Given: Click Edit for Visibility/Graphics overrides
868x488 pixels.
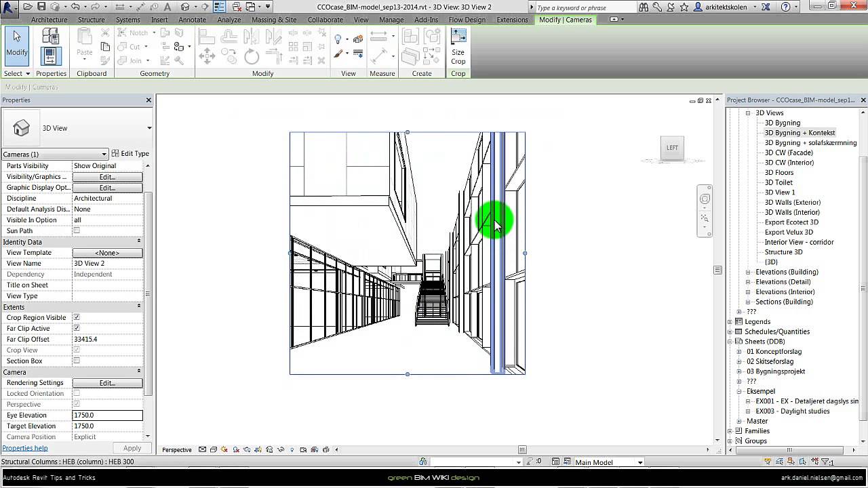Looking at the screenshot, I should pyautogui.click(x=107, y=177).
